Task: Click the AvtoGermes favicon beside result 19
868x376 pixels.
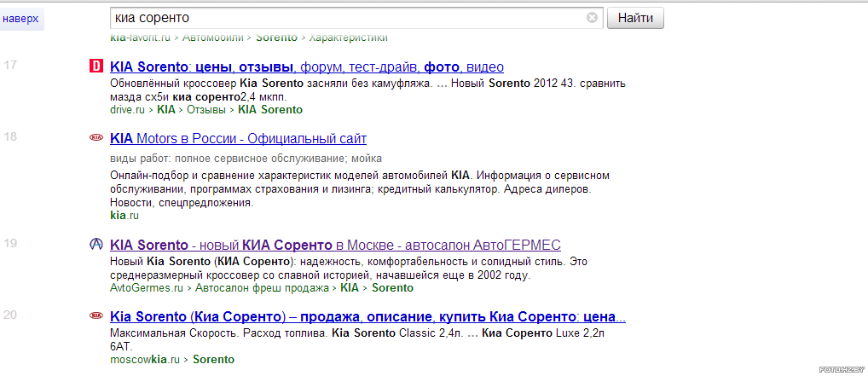Action: pyautogui.click(x=96, y=244)
